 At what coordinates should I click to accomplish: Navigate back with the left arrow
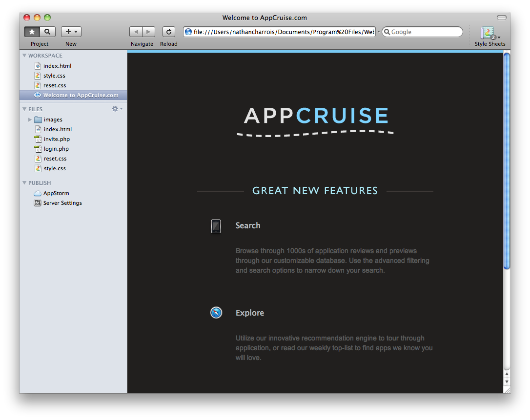136,32
